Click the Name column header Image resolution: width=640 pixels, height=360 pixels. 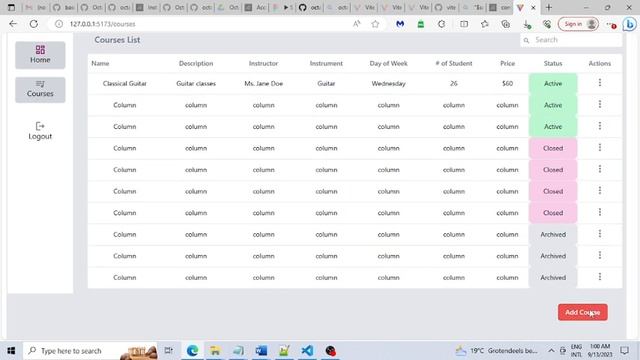[x=100, y=64]
